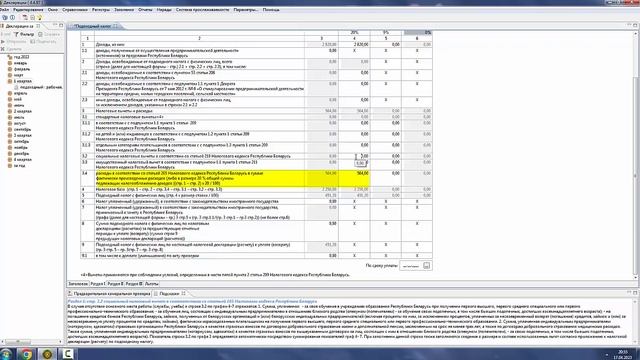This screenshot has height=360, width=640.
Task: Click the '2 820,00' cell in row 1, column 4
Action: coord(354,44)
